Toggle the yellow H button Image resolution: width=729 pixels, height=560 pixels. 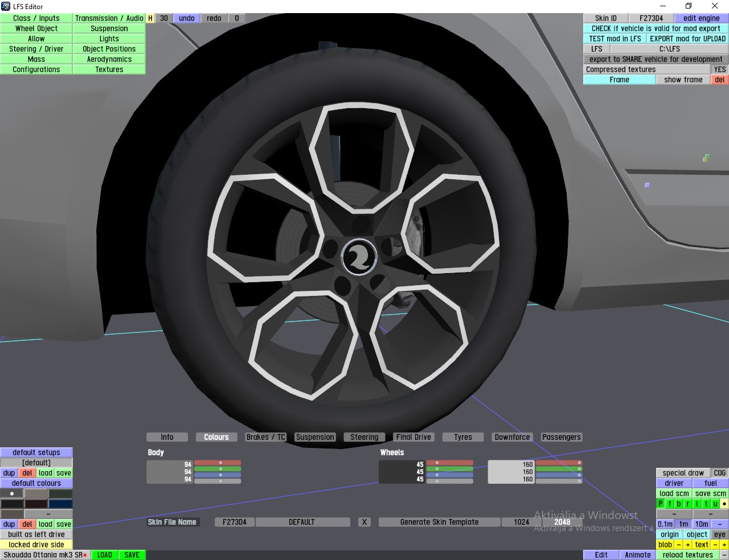[x=150, y=18]
